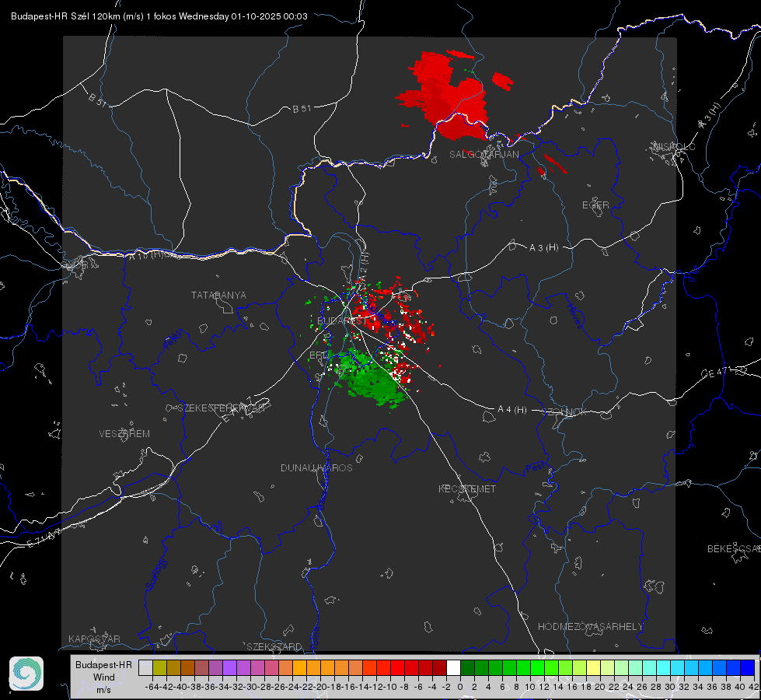761x700 pixels.
Task: Click the BUDAPEST city label
Action: coord(342,321)
